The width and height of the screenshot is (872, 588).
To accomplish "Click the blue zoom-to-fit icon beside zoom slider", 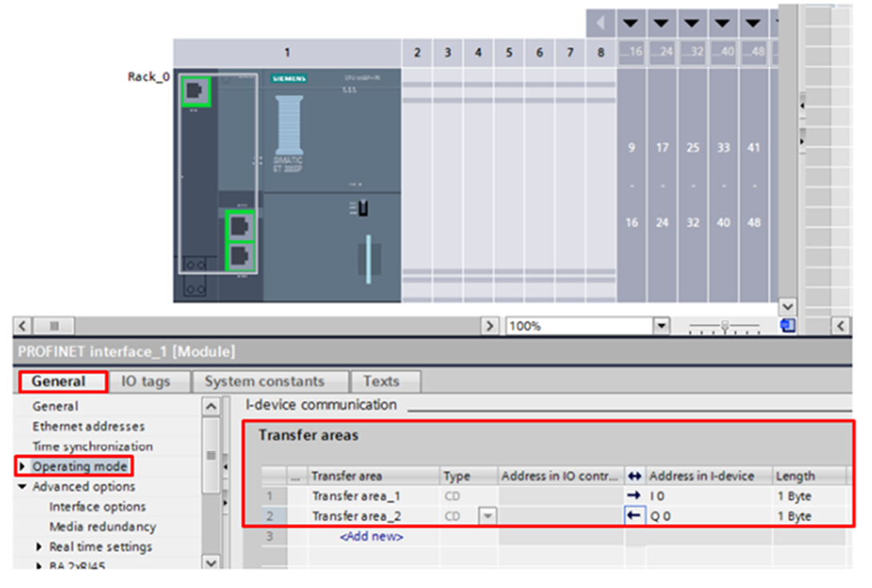I will [x=788, y=326].
